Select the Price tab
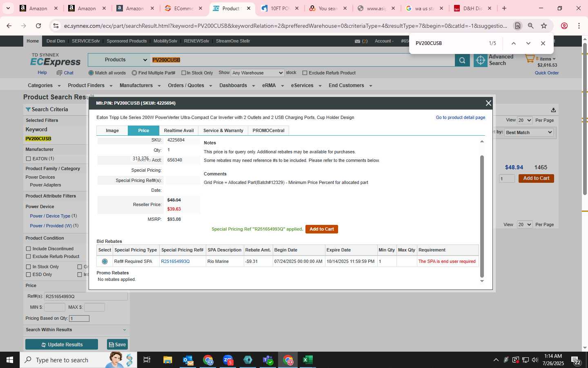This screenshot has width=588, height=368. click(x=143, y=130)
